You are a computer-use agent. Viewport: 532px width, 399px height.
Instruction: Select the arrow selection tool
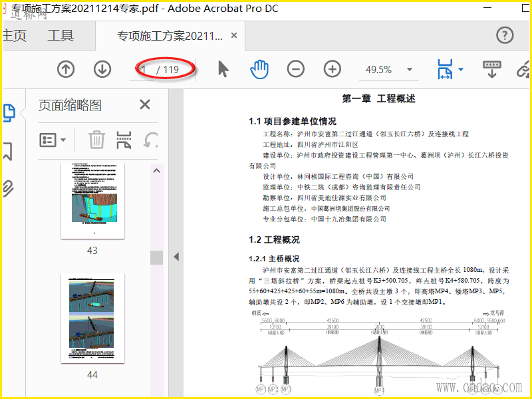223,69
